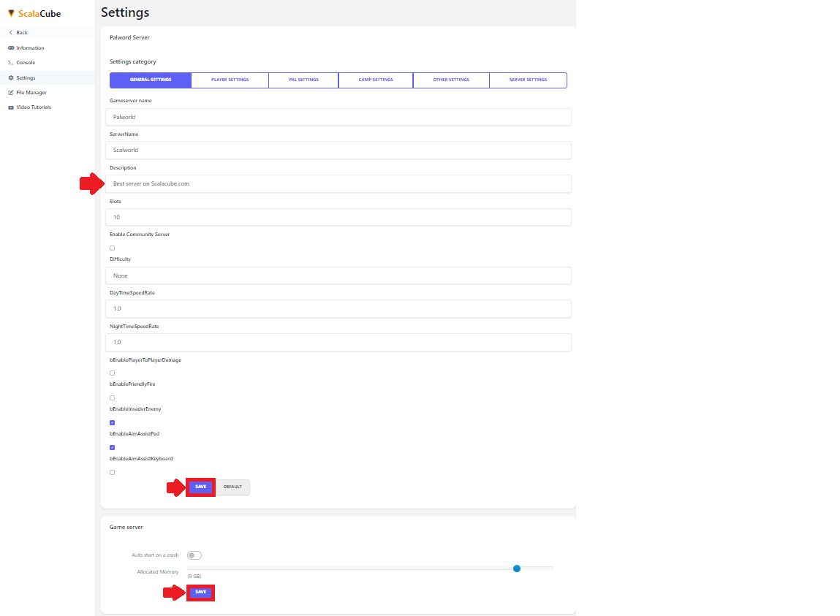Go to File Manager
The image size is (840, 616).
tap(31, 93)
